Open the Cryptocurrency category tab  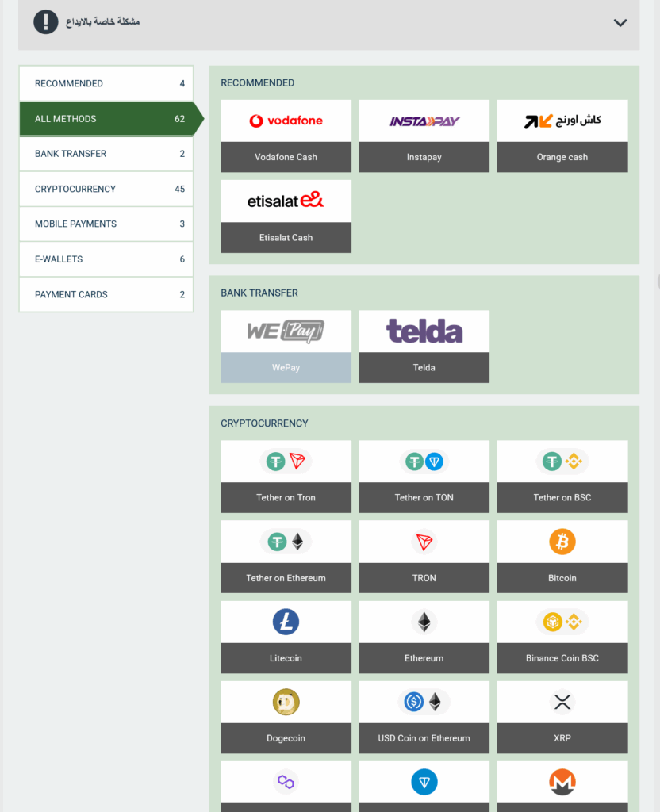tap(106, 189)
